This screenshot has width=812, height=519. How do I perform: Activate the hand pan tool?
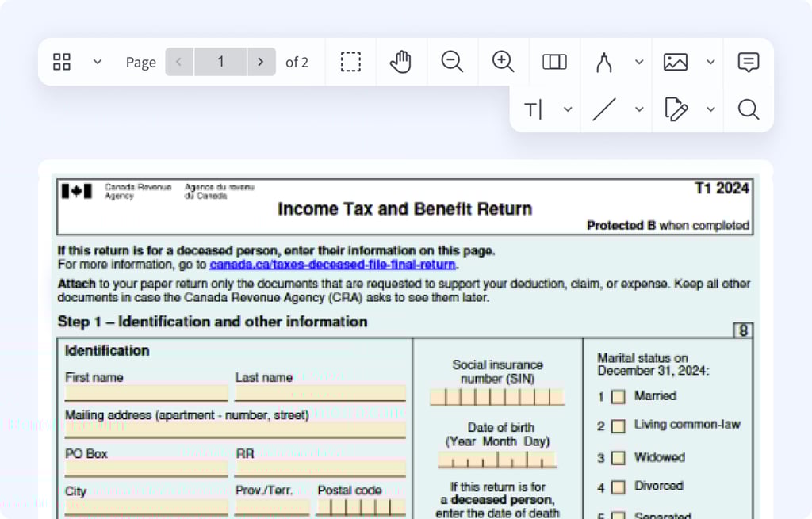pos(401,62)
